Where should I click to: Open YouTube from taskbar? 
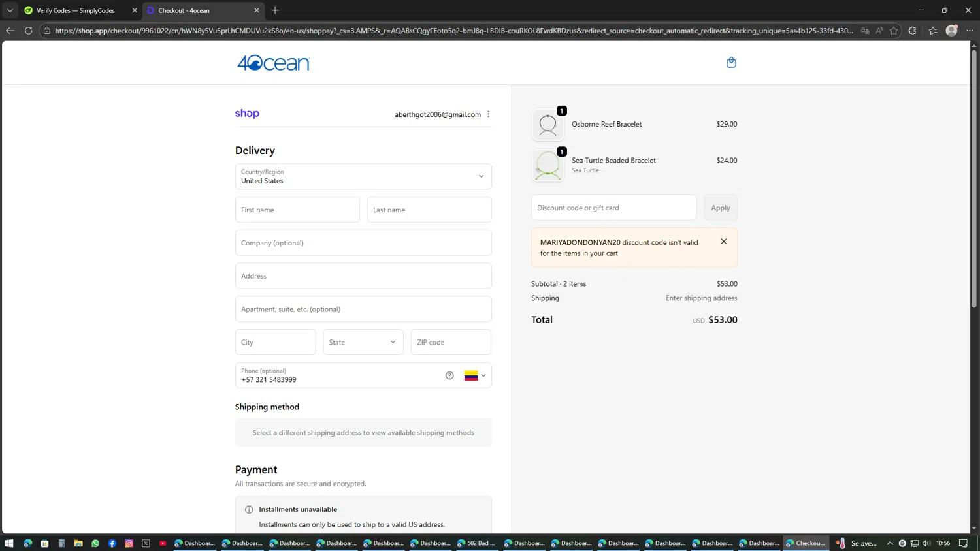[x=163, y=543]
